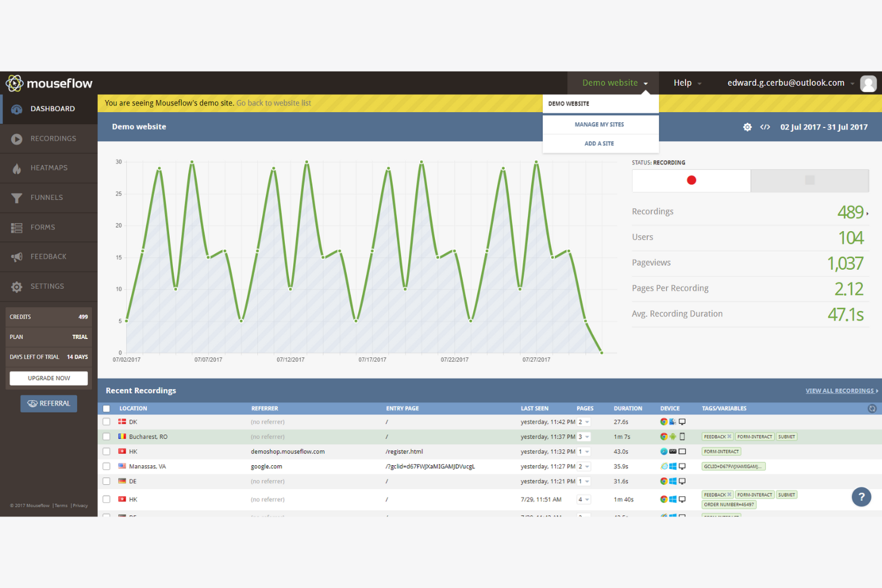
Task: Click the ORDER NUMBER=45497 tag
Action: (729, 505)
